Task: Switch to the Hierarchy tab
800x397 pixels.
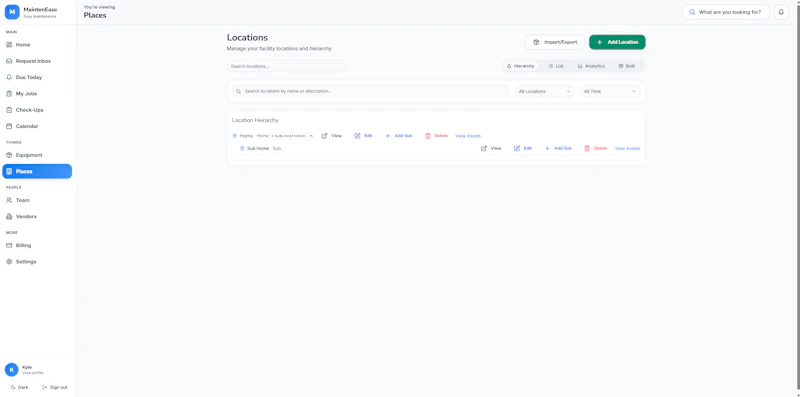Action: pos(520,66)
